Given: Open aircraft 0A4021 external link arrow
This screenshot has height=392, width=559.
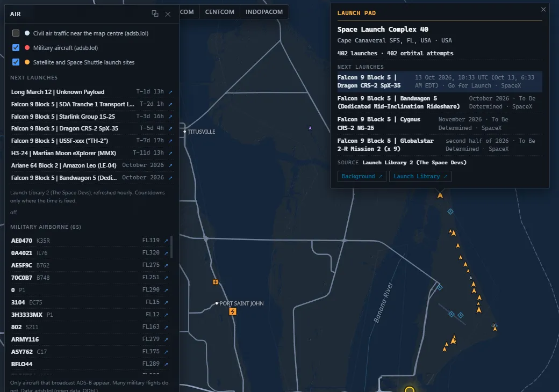Looking at the screenshot, I should click(166, 253).
